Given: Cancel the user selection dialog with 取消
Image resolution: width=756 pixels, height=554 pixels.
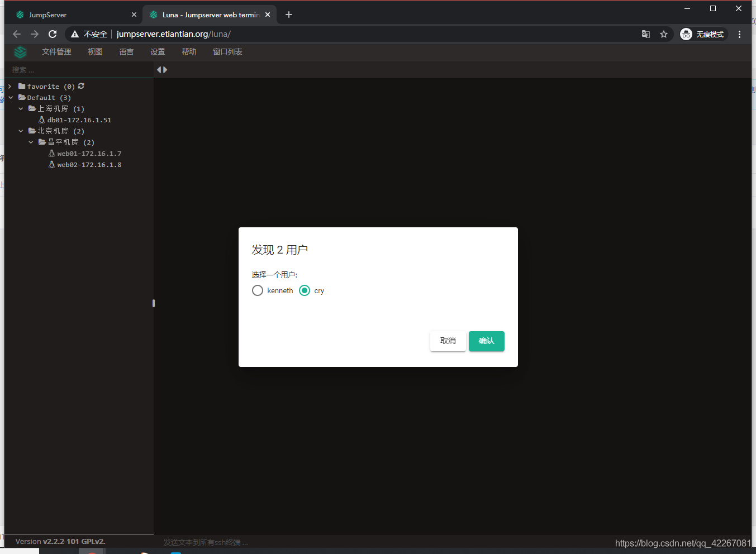Looking at the screenshot, I should tap(448, 341).
